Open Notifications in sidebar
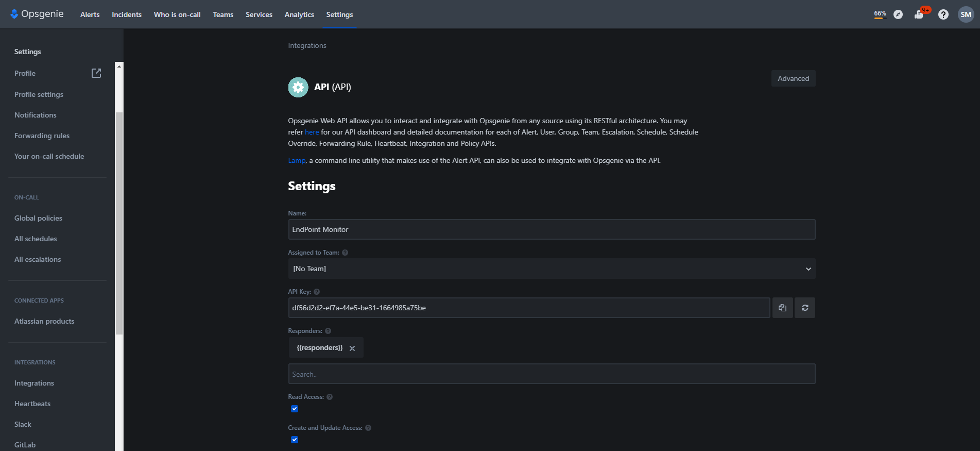Viewport: 980px width, 451px height. [x=36, y=115]
